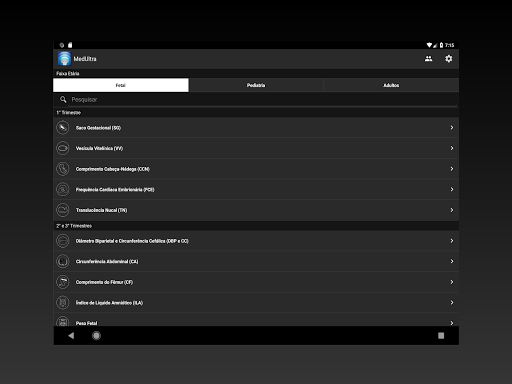Open Diâmetro Biparietal e Circunferência Cefálica text
Screen dimensions: 512x384
132,241
